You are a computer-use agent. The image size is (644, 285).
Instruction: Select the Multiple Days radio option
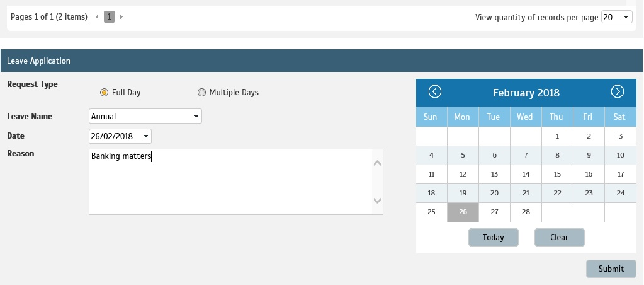click(201, 93)
